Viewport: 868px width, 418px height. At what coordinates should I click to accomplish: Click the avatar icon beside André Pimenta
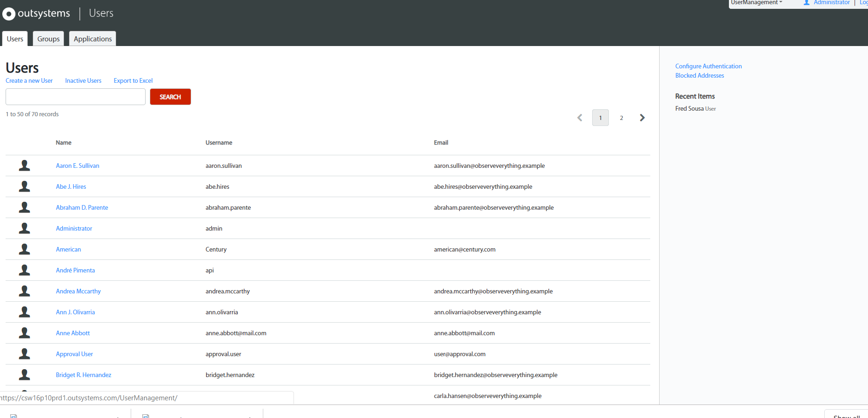point(25,270)
